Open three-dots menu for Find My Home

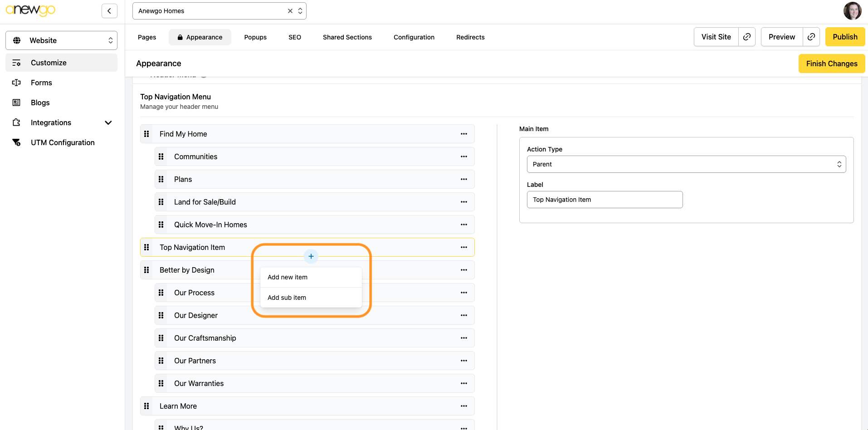point(463,134)
